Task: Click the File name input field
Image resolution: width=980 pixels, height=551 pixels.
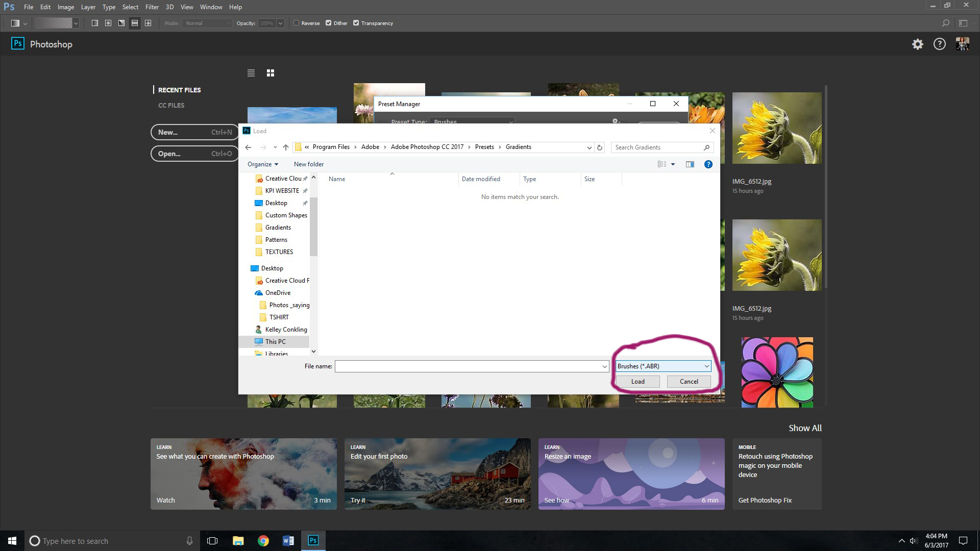Action: point(468,366)
